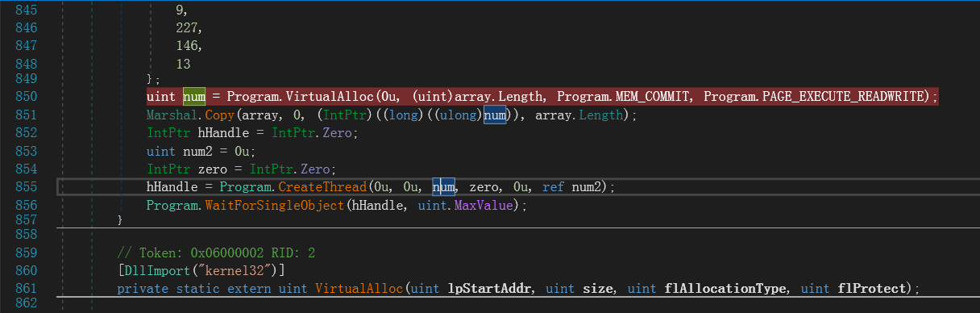This screenshot has height=313, width=980.
Task: Click the 'ref' keyword on line 855
Action: [x=553, y=187]
